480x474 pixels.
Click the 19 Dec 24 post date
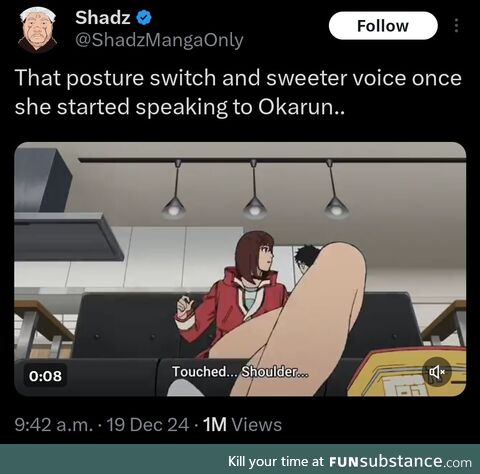148,425
